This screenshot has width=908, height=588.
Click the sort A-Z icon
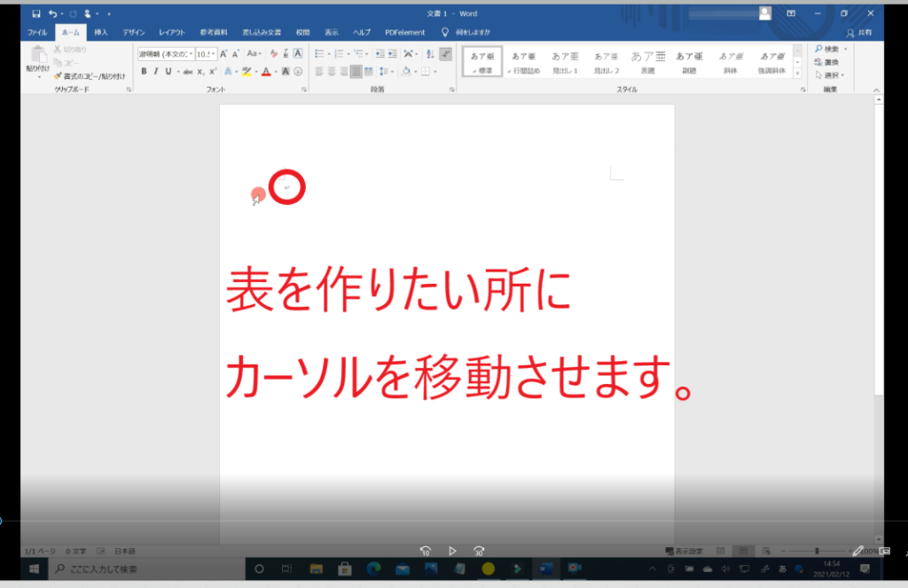[x=429, y=54]
